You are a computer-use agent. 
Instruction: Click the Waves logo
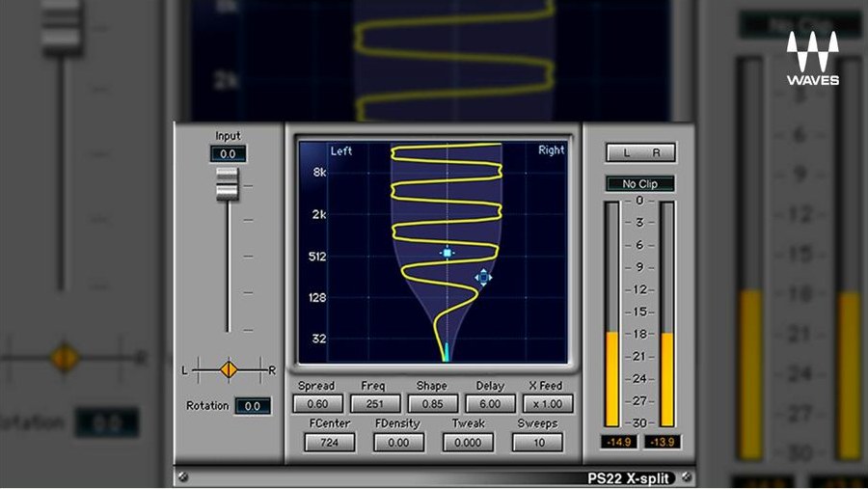(813, 59)
